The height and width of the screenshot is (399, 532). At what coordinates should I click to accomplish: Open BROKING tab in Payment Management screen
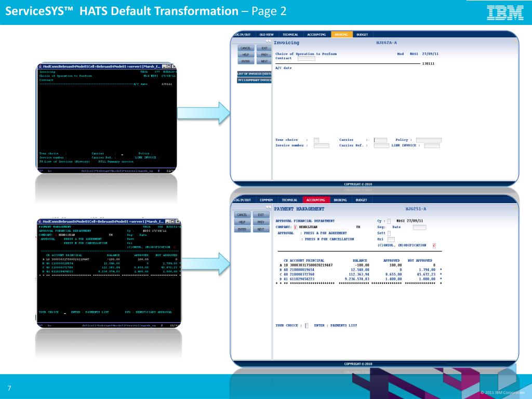[x=340, y=200]
